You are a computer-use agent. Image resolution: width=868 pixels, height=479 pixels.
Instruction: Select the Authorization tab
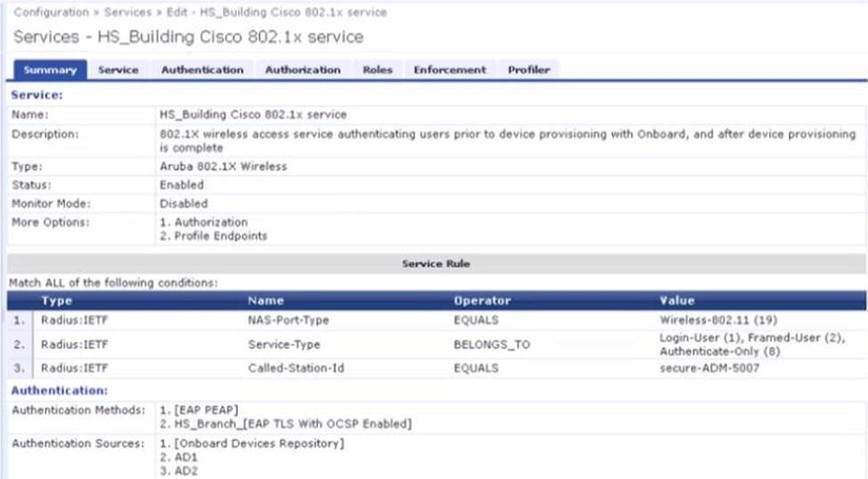pos(302,69)
